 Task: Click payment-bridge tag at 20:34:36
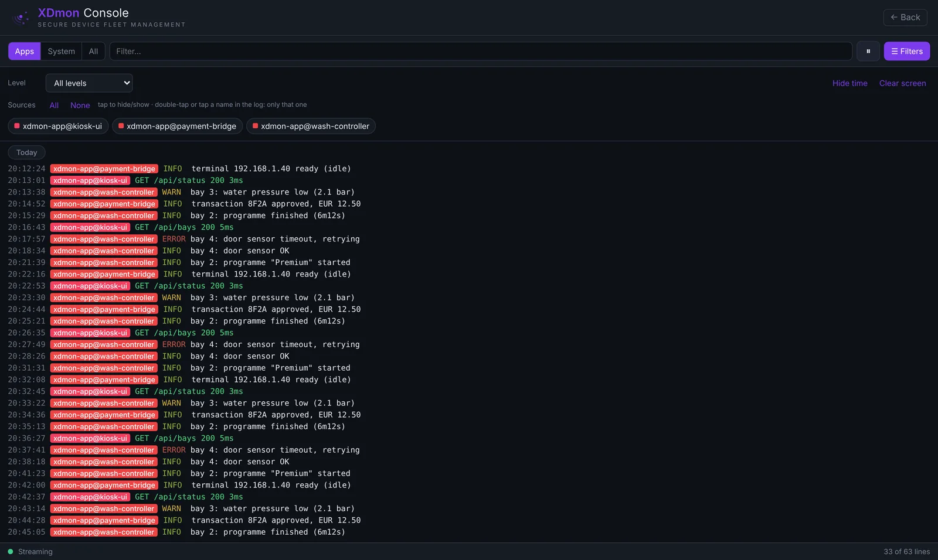104,415
